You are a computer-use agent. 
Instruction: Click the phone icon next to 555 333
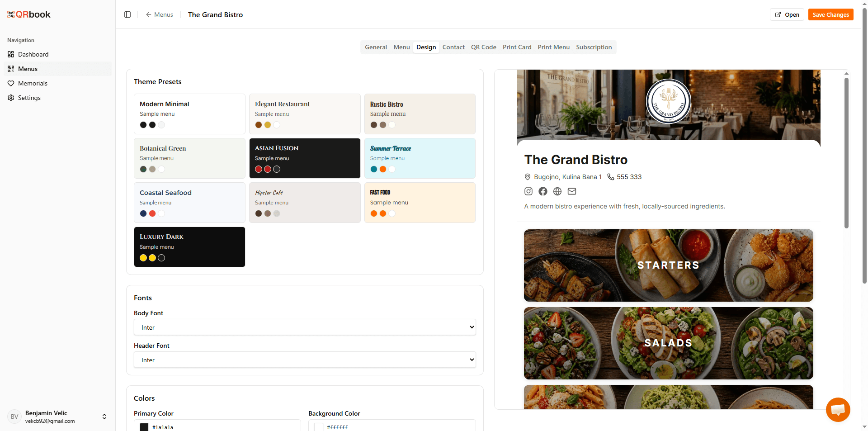[611, 177]
